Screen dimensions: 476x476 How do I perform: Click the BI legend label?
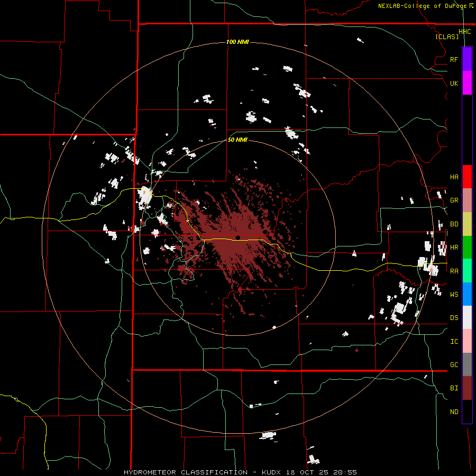coord(454,388)
